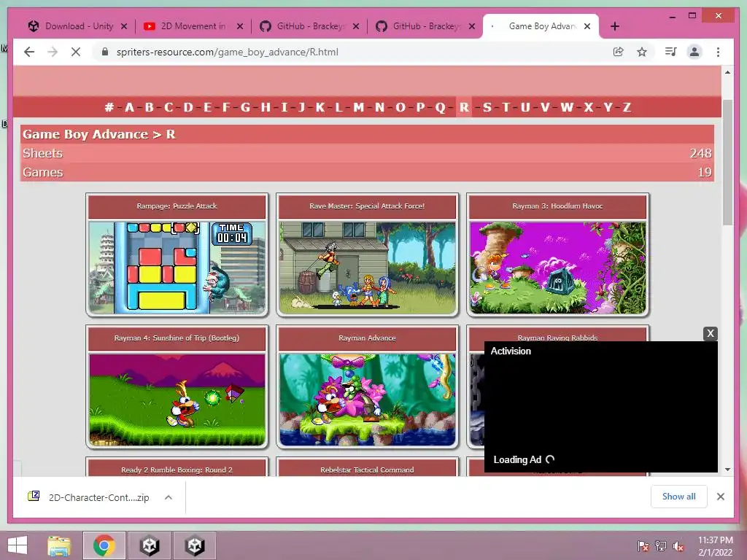The image size is (747, 560).
Task: Click Rayman Advance title link
Action: [x=367, y=338]
